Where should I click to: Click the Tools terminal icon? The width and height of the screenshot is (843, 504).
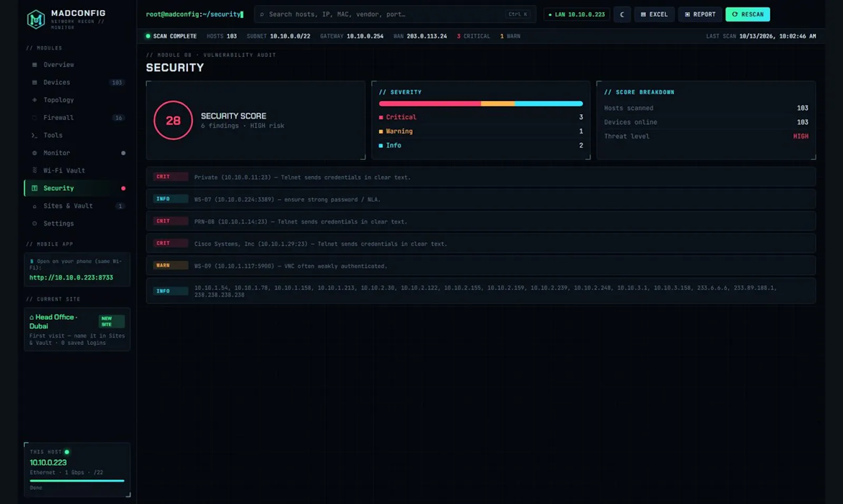pyautogui.click(x=34, y=135)
